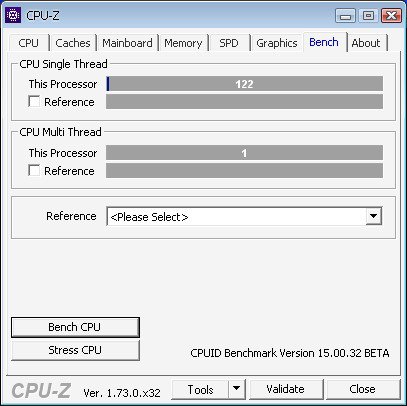Show the About tab
Screen dimensions: 407x406
[366, 43]
